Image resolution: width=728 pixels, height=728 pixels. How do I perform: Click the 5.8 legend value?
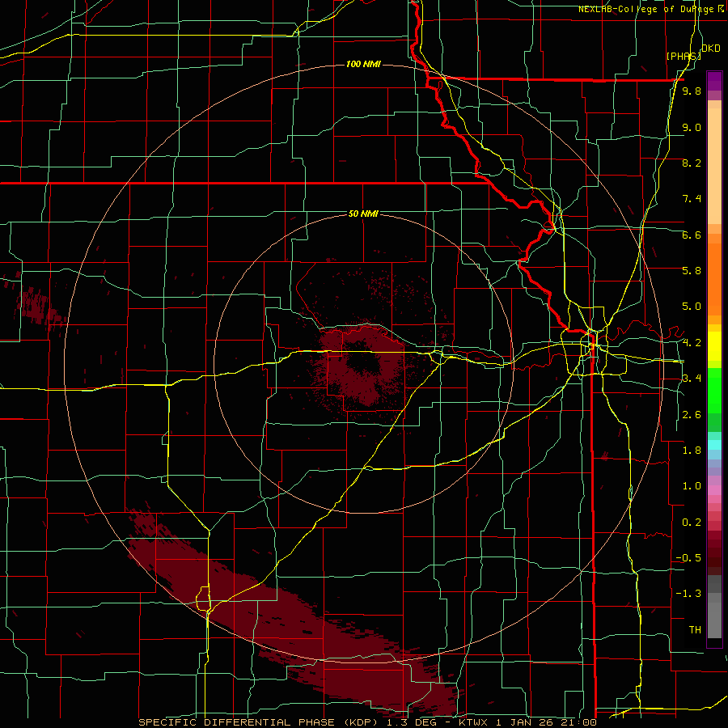click(692, 271)
